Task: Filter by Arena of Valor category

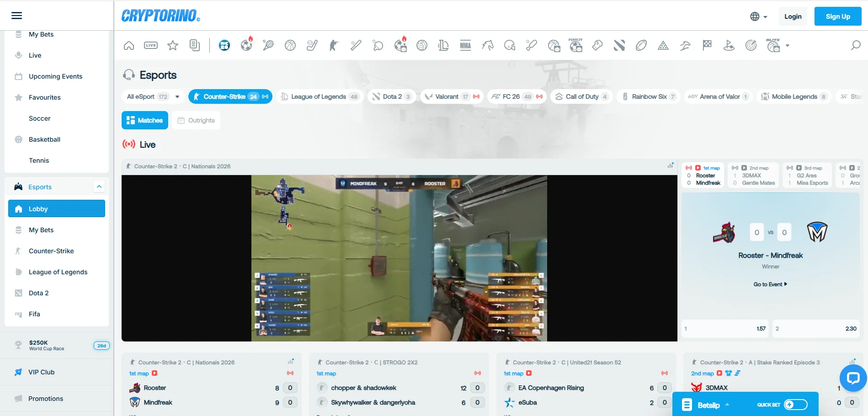Action: (x=718, y=96)
